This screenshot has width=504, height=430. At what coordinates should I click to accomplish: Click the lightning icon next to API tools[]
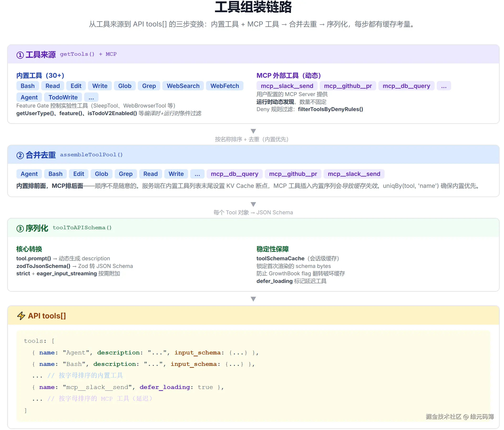pos(21,316)
